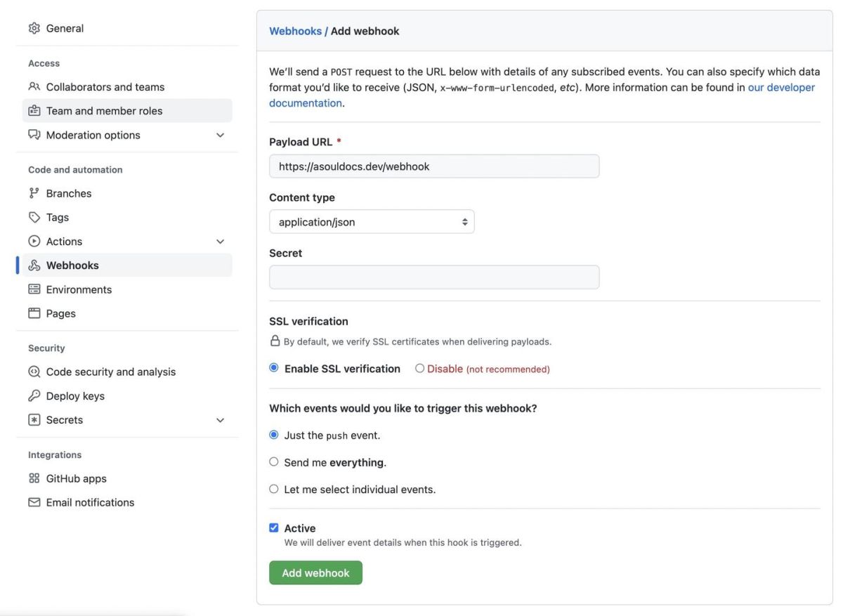
Task: Open the Content type dropdown
Action: [372, 222]
